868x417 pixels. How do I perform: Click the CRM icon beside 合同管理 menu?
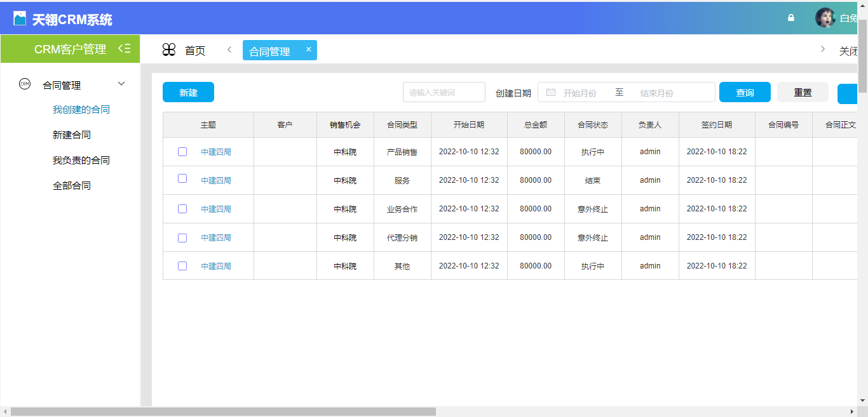25,84
